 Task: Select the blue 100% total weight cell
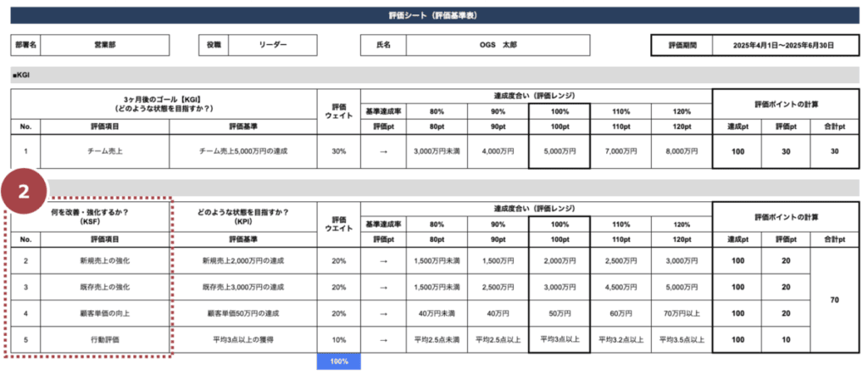[339, 361]
